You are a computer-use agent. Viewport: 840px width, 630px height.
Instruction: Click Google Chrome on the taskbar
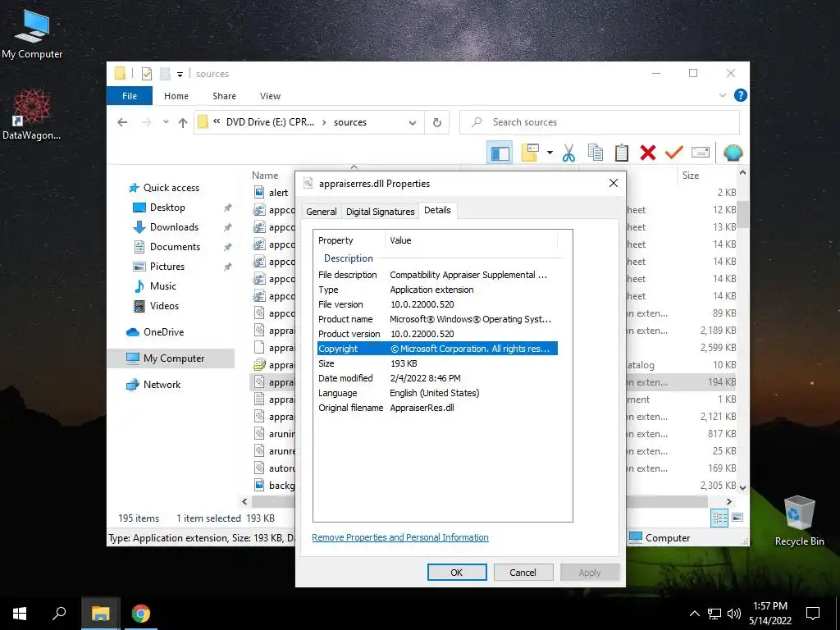point(141,614)
